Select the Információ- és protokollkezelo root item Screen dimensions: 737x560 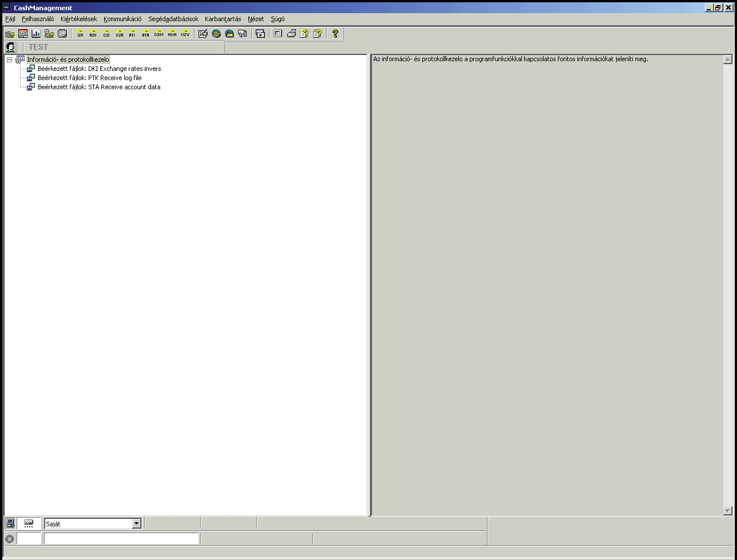68,59
